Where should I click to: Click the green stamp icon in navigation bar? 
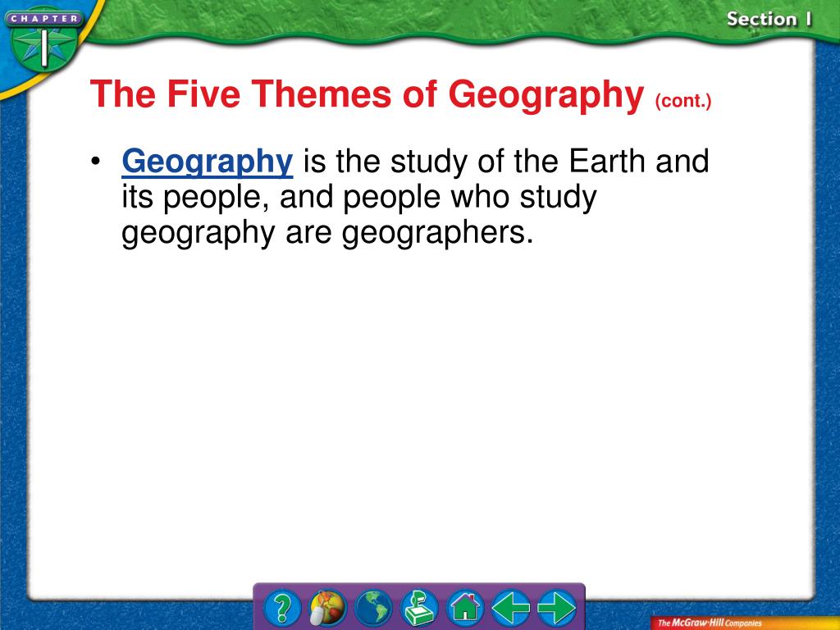coord(419,608)
